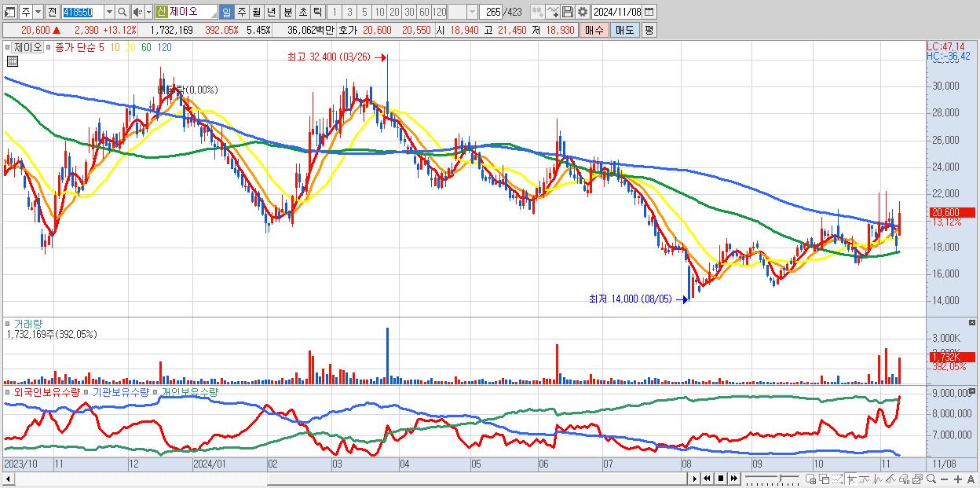
Task: Click the save chart floppy disk icon
Action: (568, 13)
